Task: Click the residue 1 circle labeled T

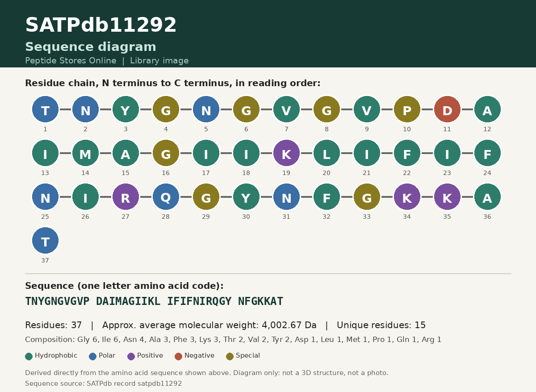Action: [45, 109]
